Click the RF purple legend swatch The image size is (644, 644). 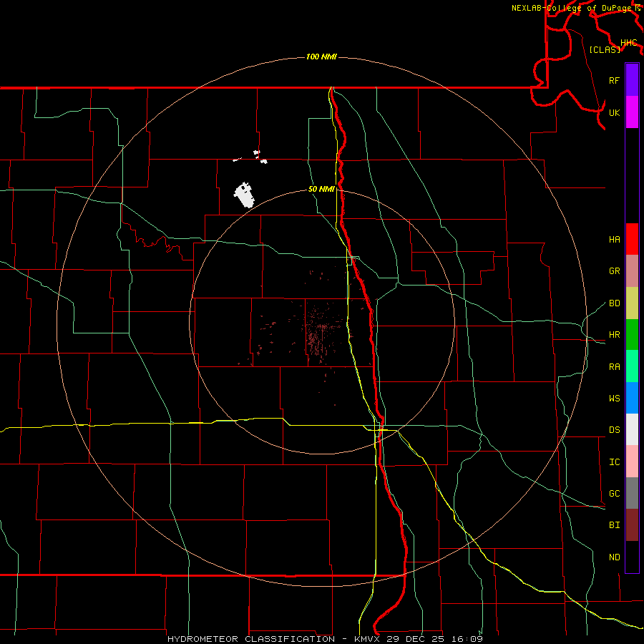coord(632,80)
